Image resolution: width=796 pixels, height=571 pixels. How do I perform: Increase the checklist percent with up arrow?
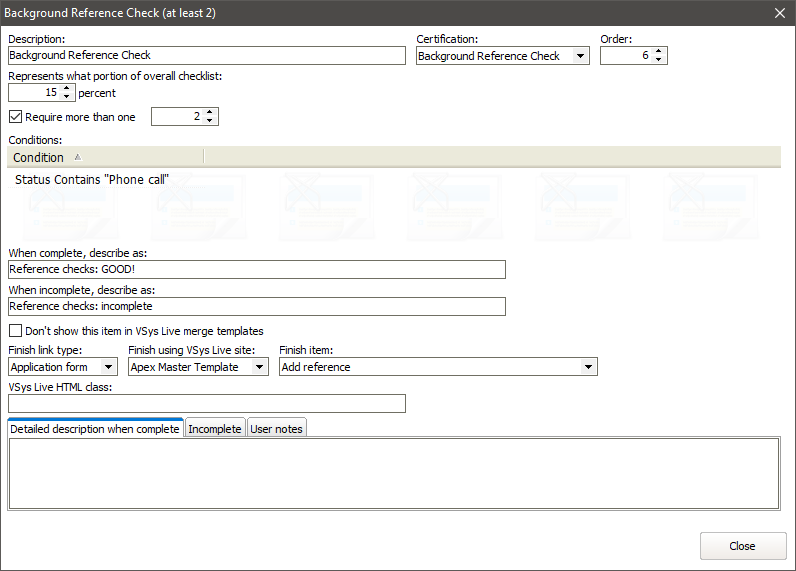66,89
